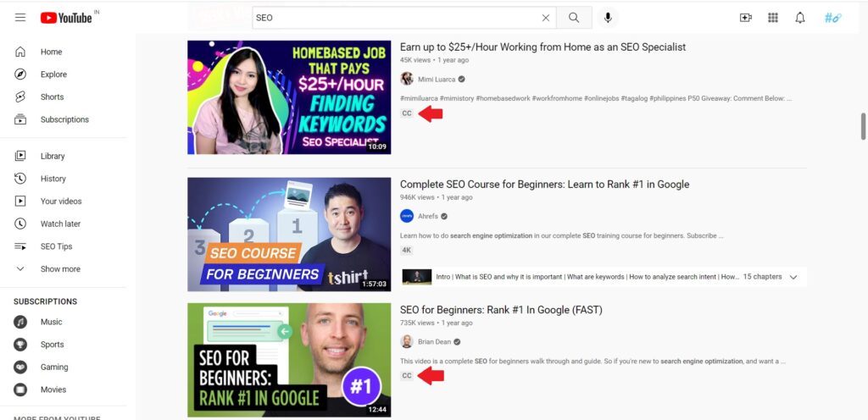Image resolution: width=868 pixels, height=420 pixels.
Task: Click the SUBSCRIPTIONS section heading
Action: [46, 301]
